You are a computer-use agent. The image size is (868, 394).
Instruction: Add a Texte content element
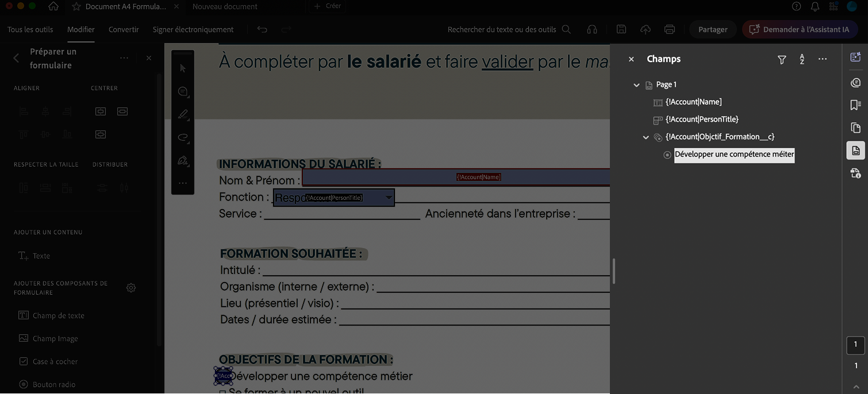click(x=34, y=256)
